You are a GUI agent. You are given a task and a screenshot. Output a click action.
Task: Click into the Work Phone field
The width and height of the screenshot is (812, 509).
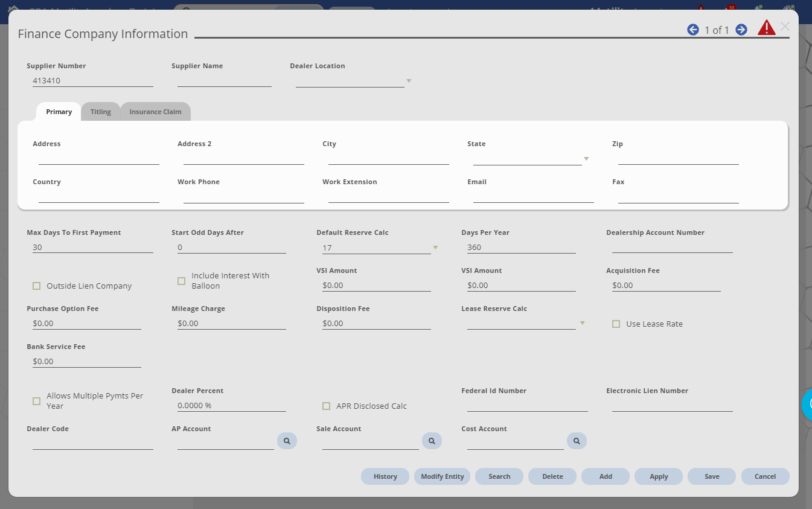[244, 196]
